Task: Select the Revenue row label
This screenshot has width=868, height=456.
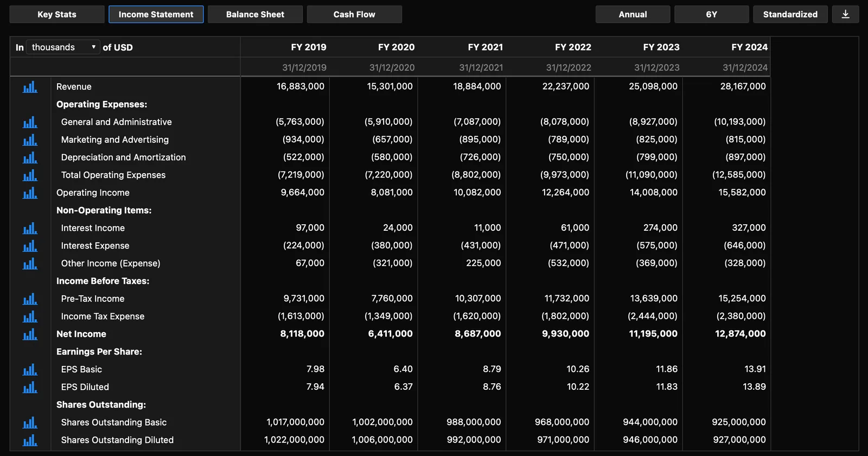Action: pos(74,87)
